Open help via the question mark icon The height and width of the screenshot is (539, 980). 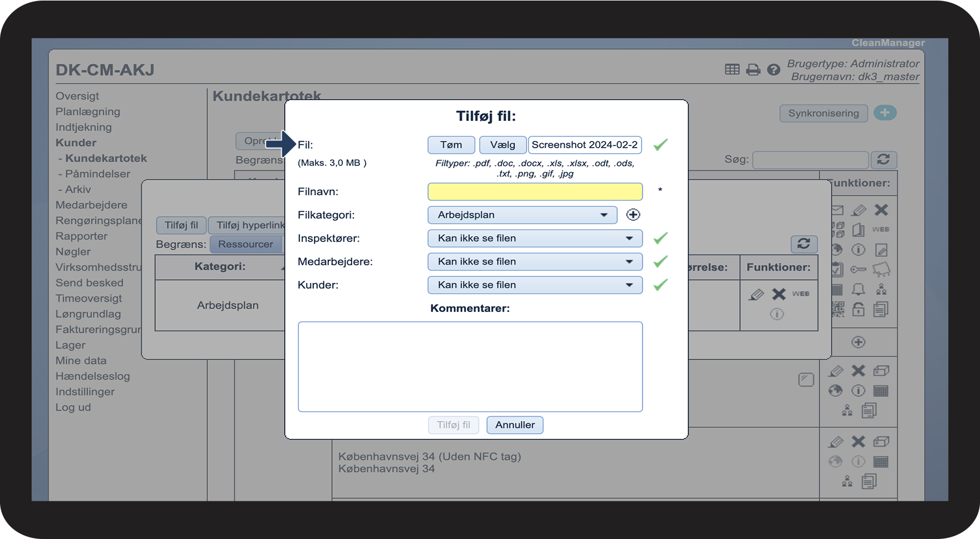(x=774, y=69)
